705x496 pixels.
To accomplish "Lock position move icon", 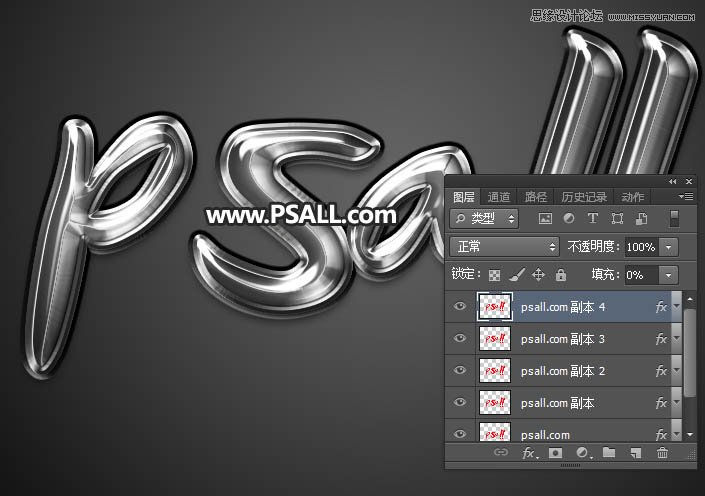I will pos(538,275).
